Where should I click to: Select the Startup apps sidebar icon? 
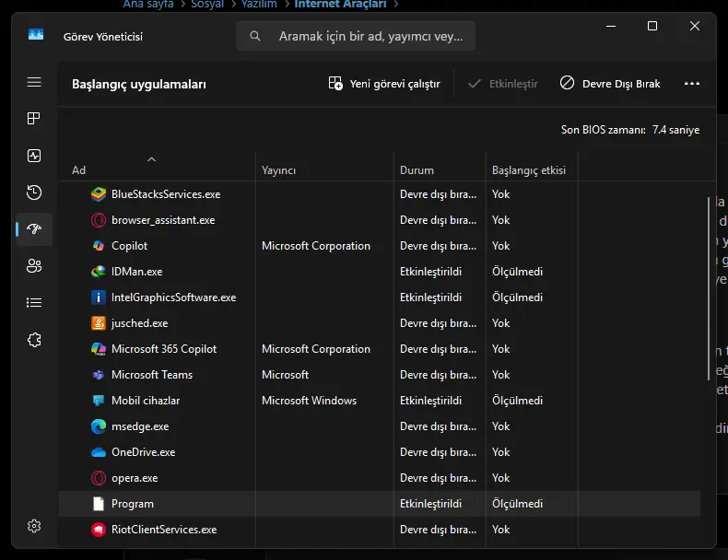pyautogui.click(x=34, y=228)
